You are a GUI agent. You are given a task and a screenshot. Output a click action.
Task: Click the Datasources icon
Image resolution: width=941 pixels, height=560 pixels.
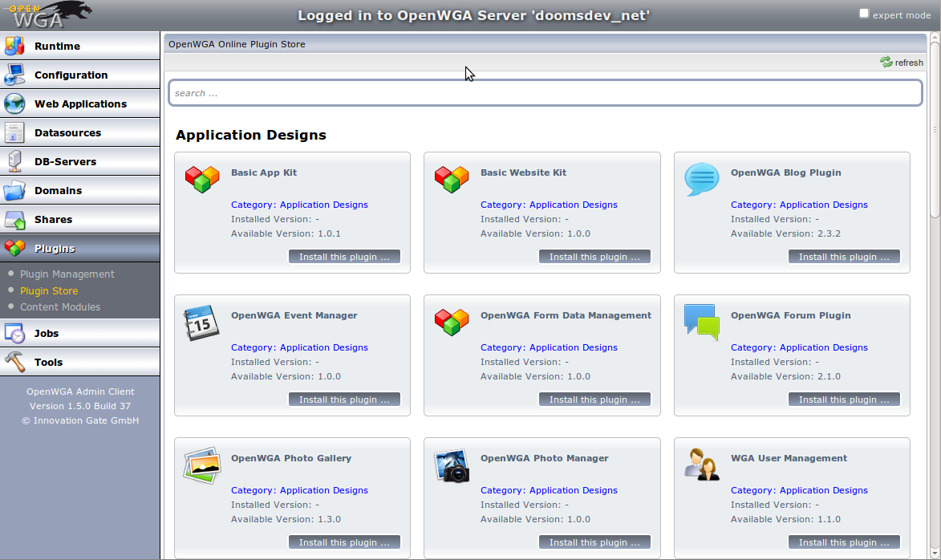tap(14, 132)
